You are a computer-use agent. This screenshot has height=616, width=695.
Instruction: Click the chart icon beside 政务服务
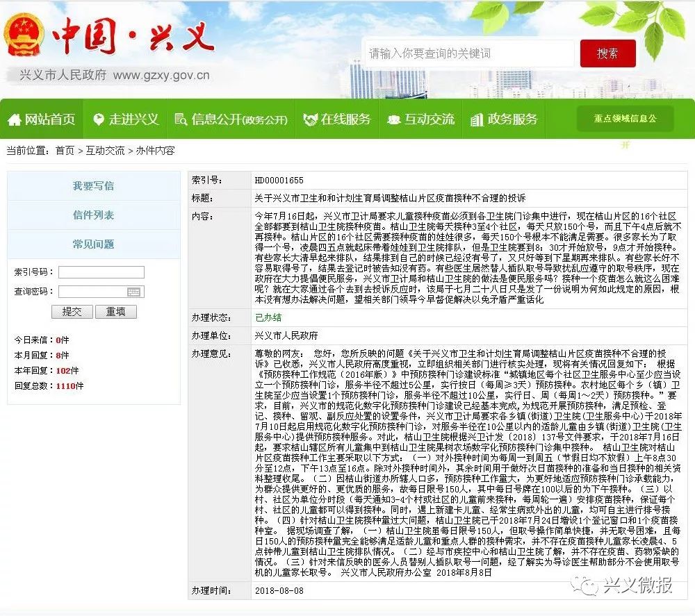(x=477, y=119)
